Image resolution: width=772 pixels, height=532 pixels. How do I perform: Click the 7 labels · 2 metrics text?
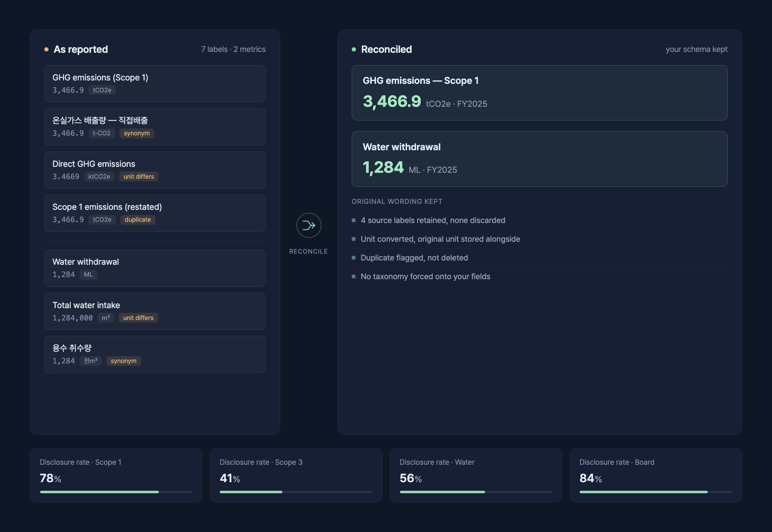click(x=233, y=49)
